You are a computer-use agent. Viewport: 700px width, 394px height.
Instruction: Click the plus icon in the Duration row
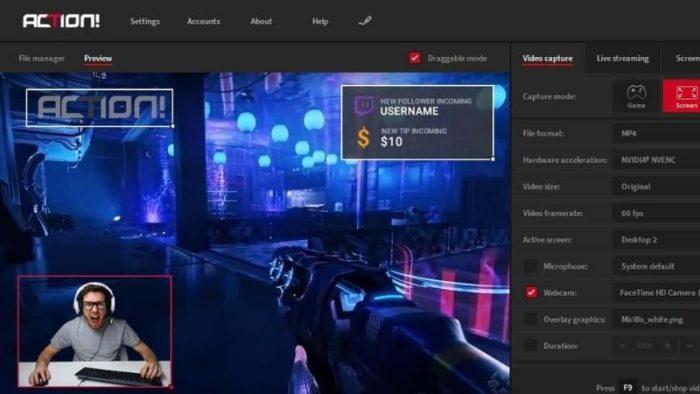(x=668, y=346)
